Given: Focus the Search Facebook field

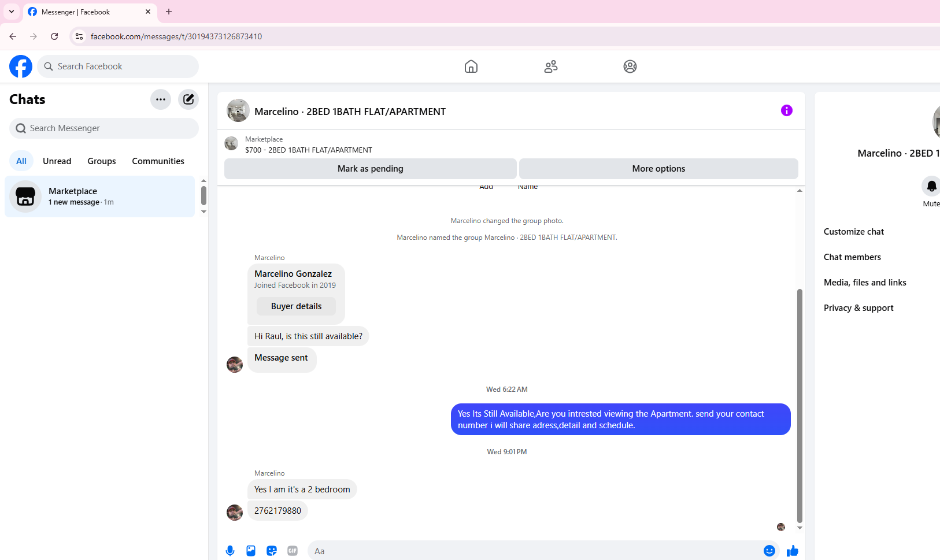Looking at the screenshot, I should [118, 66].
